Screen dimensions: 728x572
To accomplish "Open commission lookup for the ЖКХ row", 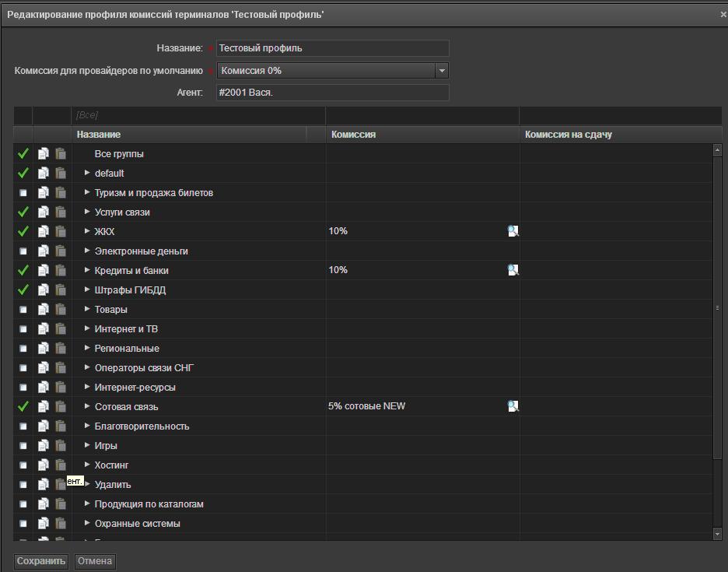I will point(513,231).
